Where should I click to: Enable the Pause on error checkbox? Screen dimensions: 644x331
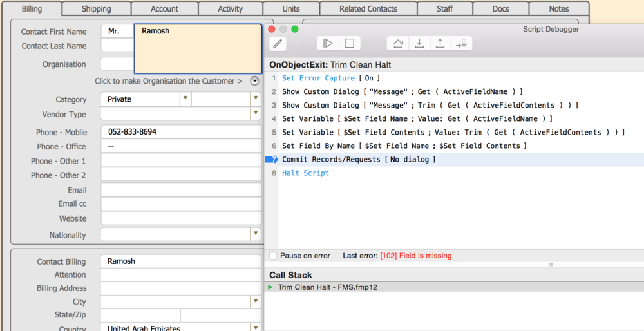pyautogui.click(x=273, y=256)
